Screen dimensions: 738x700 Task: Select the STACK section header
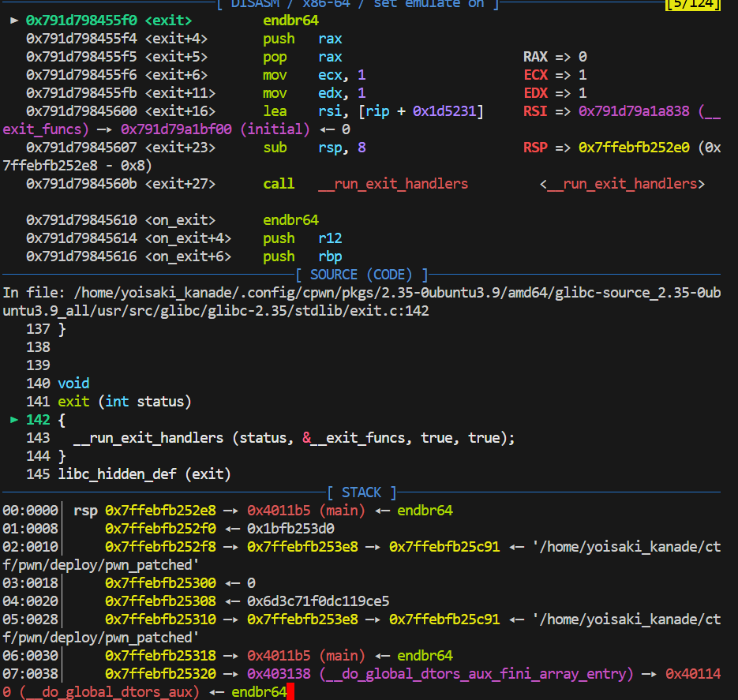362,492
